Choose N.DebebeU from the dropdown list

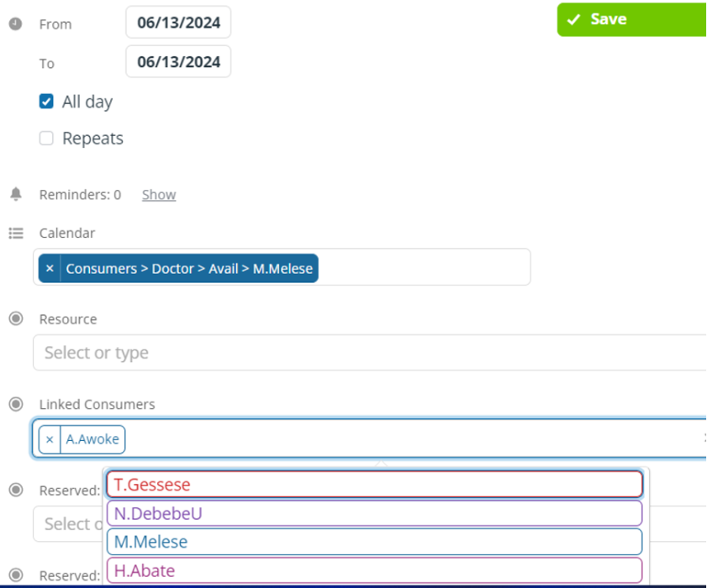[374, 513]
